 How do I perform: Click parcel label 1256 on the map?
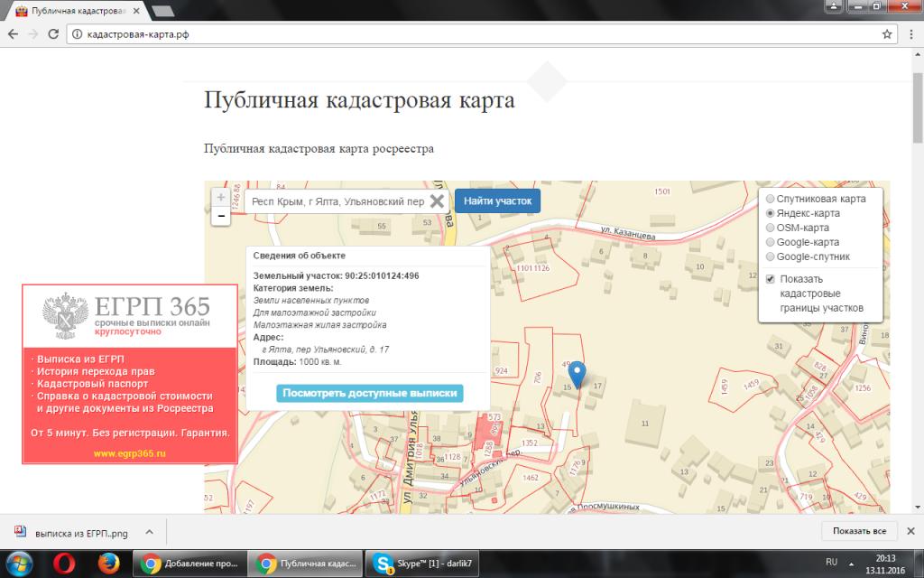[863, 387]
